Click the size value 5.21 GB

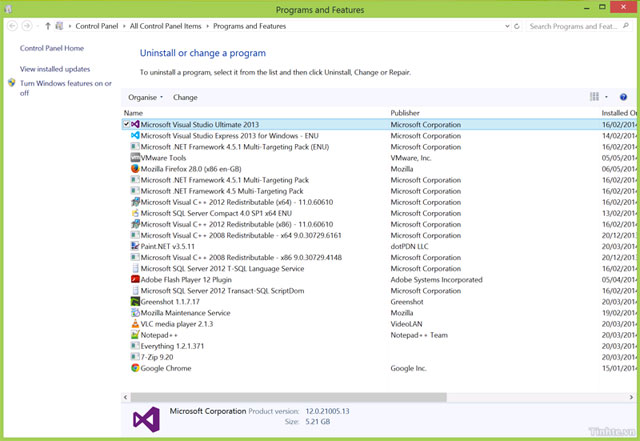(x=318, y=421)
